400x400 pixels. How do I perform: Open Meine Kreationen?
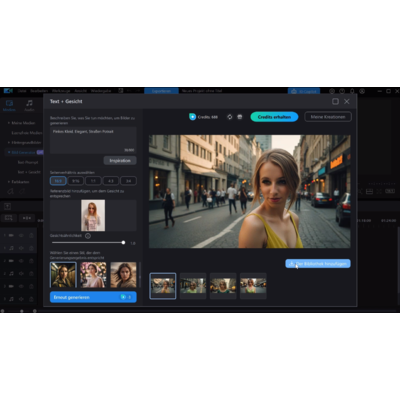[x=328, y=117]
